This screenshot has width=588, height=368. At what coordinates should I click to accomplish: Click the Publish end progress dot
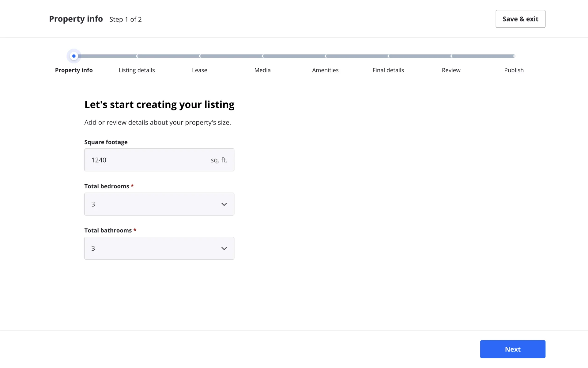point(514,56)
